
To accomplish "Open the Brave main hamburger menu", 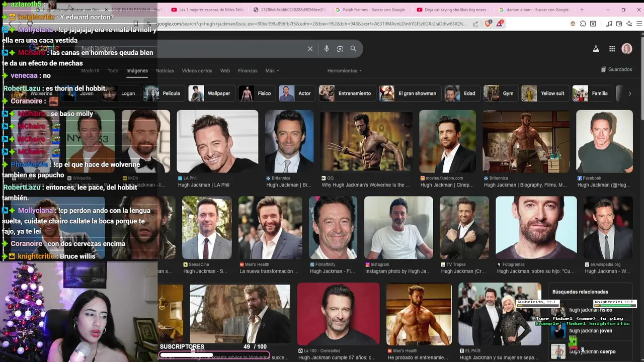I will [639, 24].
